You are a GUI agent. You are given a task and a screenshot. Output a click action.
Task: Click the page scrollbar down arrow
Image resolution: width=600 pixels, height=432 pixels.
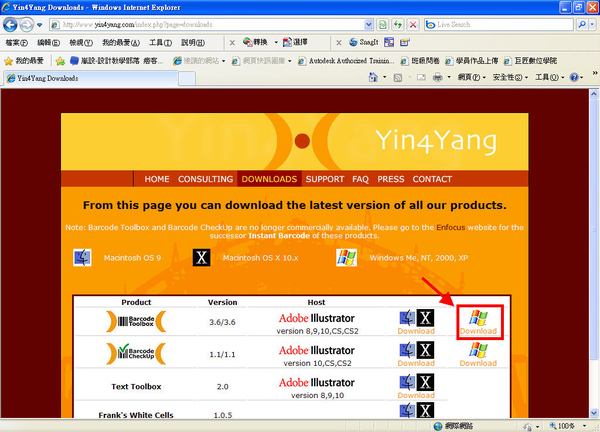tap(594, 413)
